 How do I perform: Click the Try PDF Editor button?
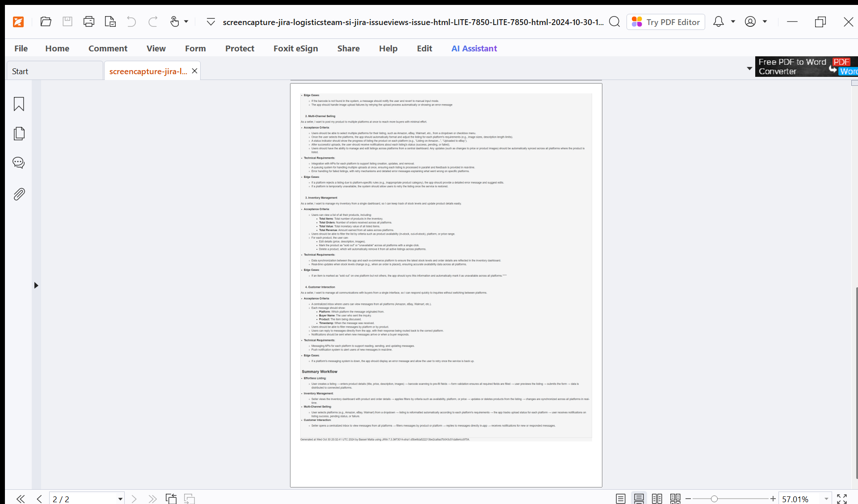click(666, 22)
